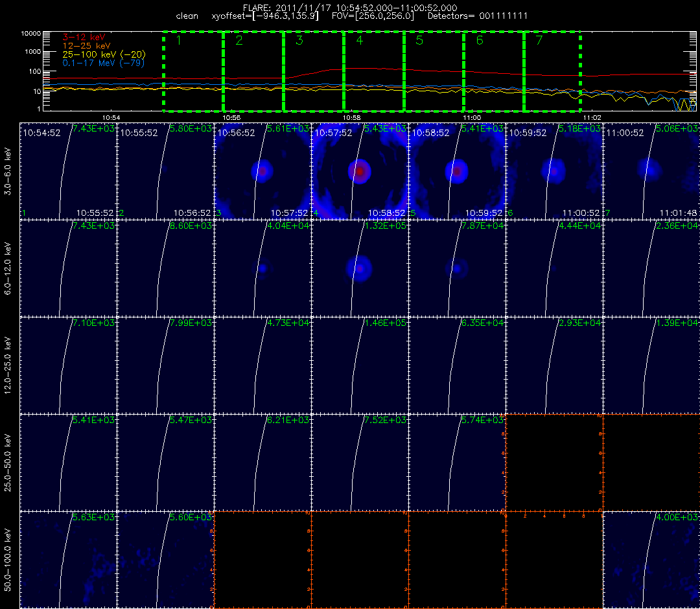Click the '12.0-25.0 keV' row label
This screenshot has width=700, height=609.
(x=8, y=366)
